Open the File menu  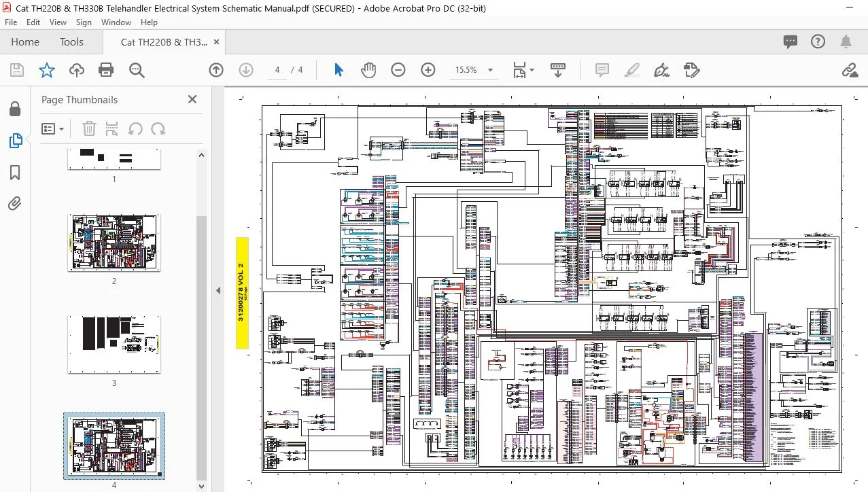(11, 22)
